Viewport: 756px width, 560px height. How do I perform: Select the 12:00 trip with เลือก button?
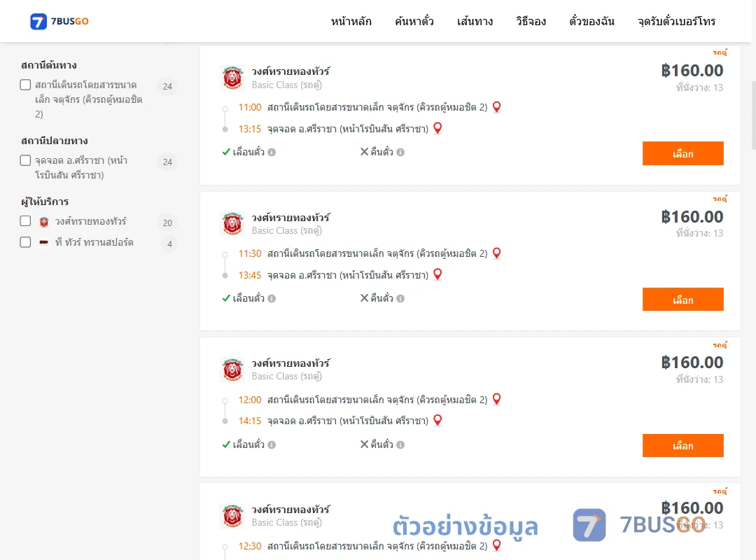[682, 446]
